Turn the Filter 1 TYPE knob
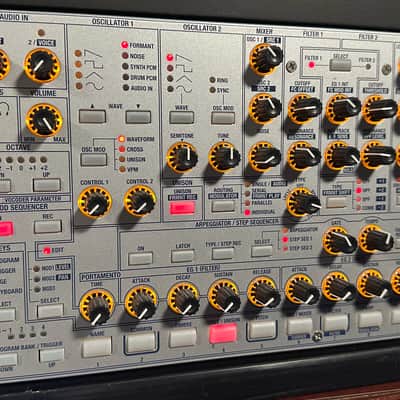Screen dimensions: 400x400 [303, 202]
